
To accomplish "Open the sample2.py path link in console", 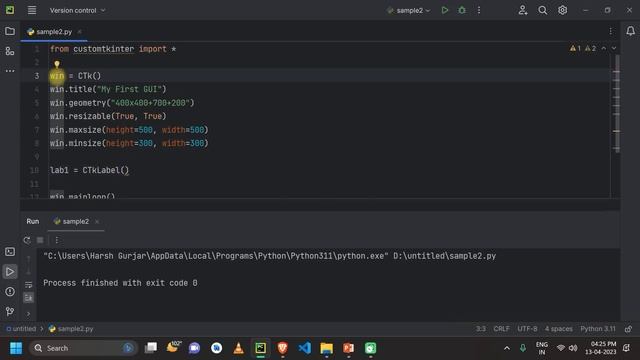I will pos(444,256).
